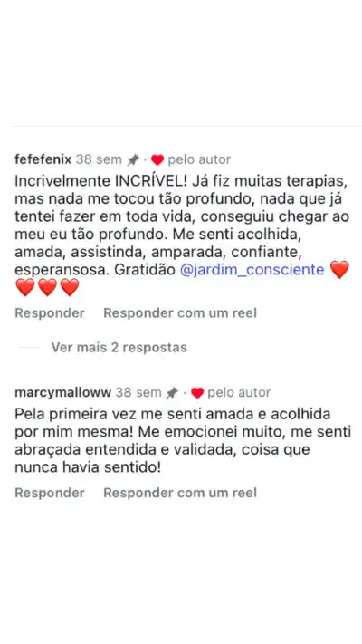Click the middle heart in the three-heart emoji row
Screen dimensions: 362x644
tap(48, 287)
